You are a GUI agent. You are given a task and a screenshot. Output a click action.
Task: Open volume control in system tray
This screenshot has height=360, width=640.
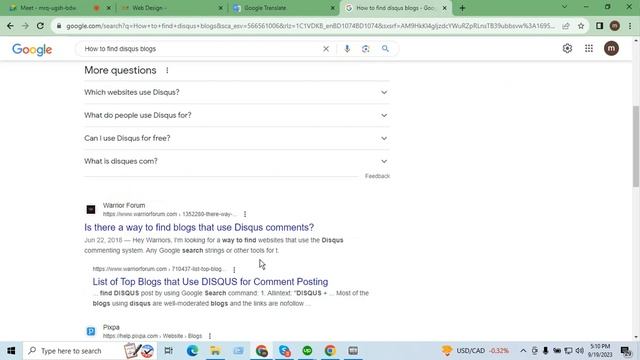pos(579,351)
